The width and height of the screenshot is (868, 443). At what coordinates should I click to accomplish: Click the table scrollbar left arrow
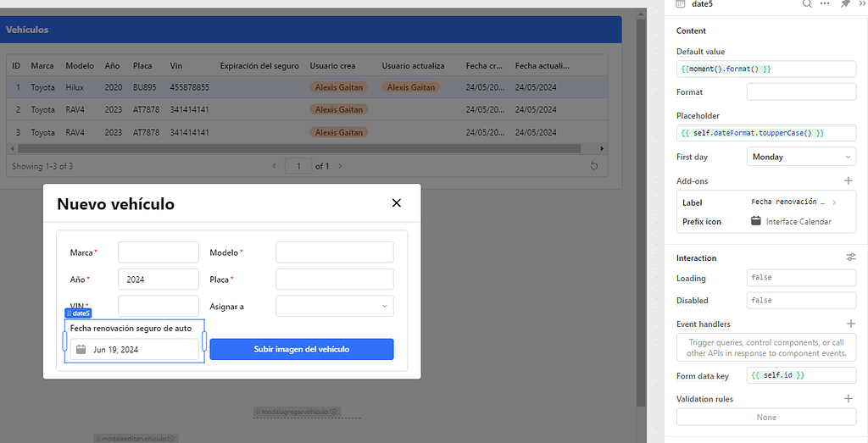click(12, 149)
